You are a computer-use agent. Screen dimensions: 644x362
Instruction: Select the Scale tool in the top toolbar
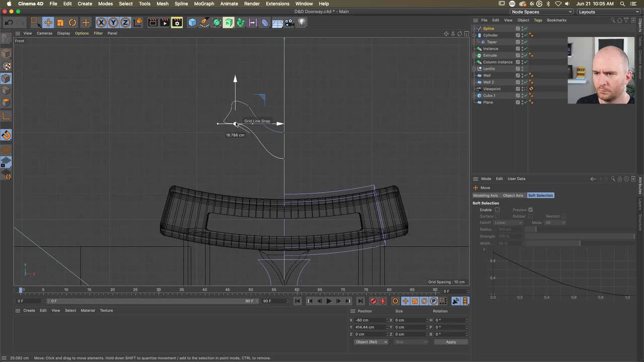pos(60,23)
